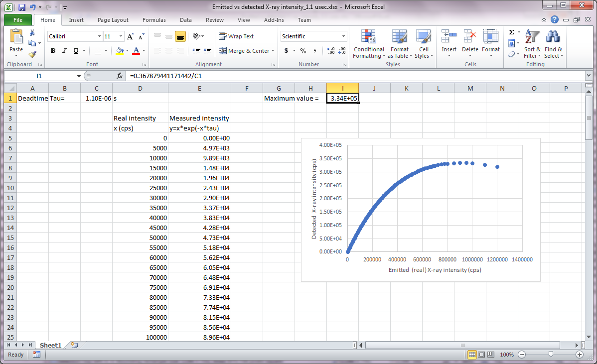The width and height of the screenshot is (597, 364).
Task: Open the File backstage menu
Action: [x=17, y=20]
